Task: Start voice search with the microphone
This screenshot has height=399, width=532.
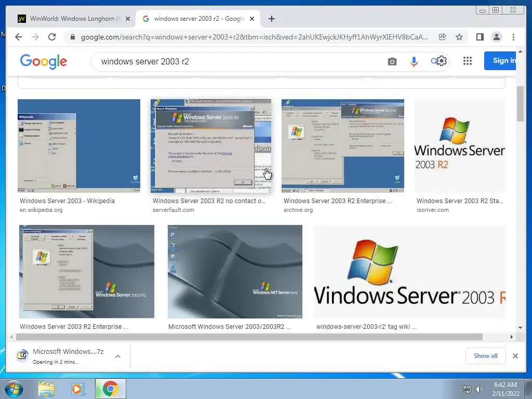Action: pyautogui.click(x=414, y=61)
